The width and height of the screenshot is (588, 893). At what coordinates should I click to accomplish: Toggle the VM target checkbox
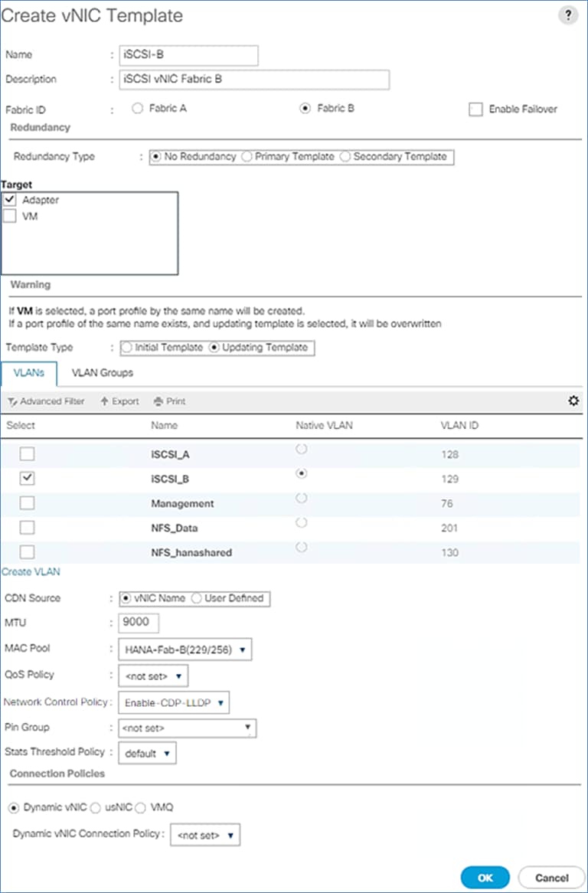tap(10, 217)
